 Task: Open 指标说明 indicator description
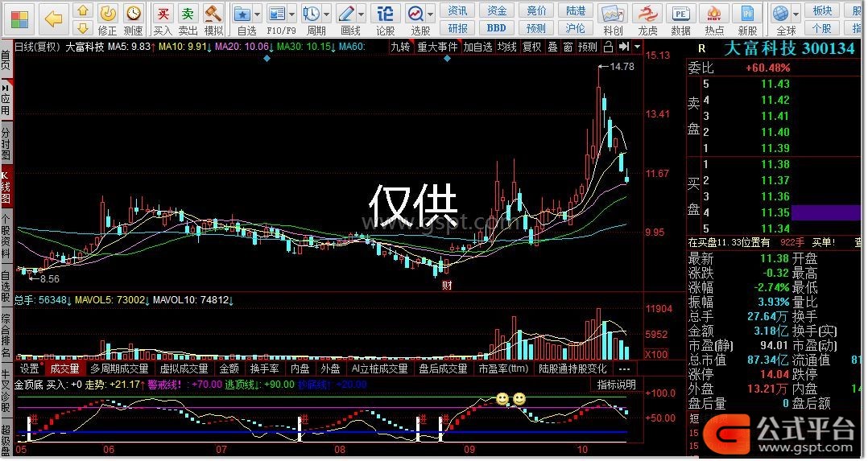(x=616, y=385)
